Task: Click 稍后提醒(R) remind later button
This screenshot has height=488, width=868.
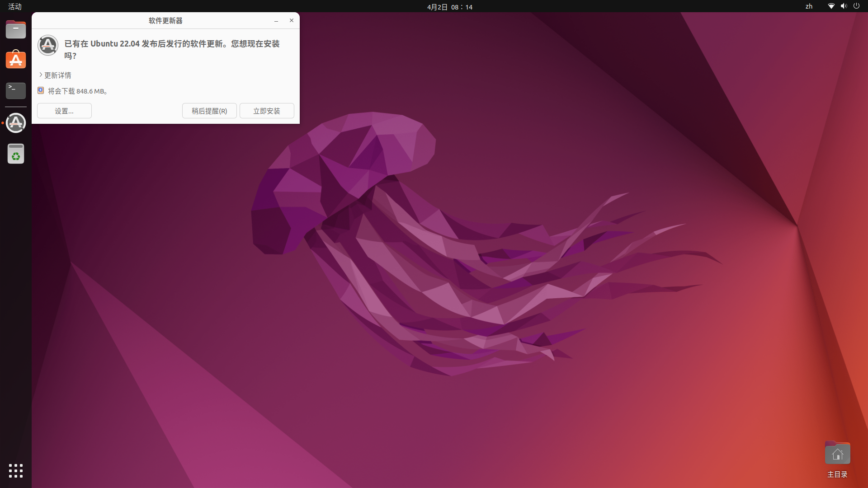Action: tap(209, 111)
